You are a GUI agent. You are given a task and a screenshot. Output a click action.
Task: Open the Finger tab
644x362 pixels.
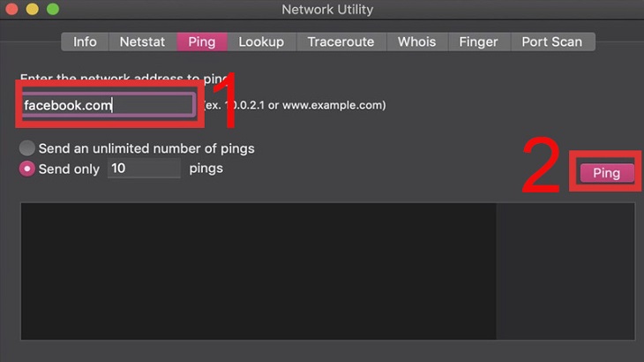coord(478,41)
